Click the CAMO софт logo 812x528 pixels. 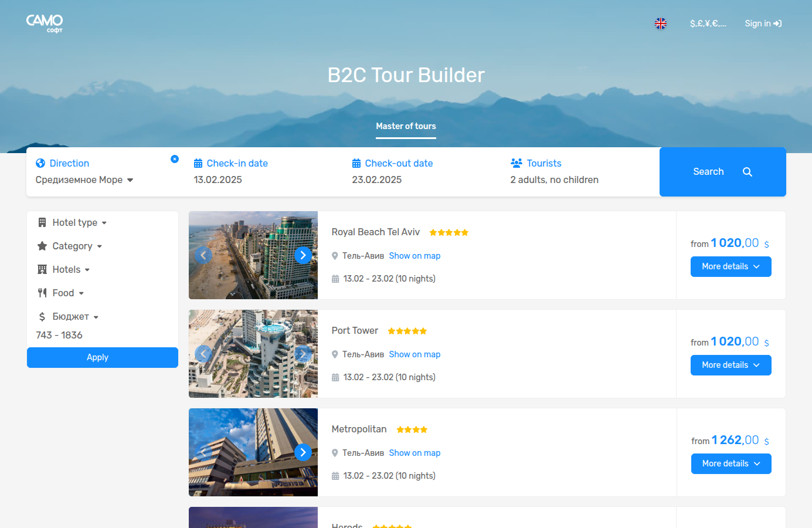pos(45,23)
